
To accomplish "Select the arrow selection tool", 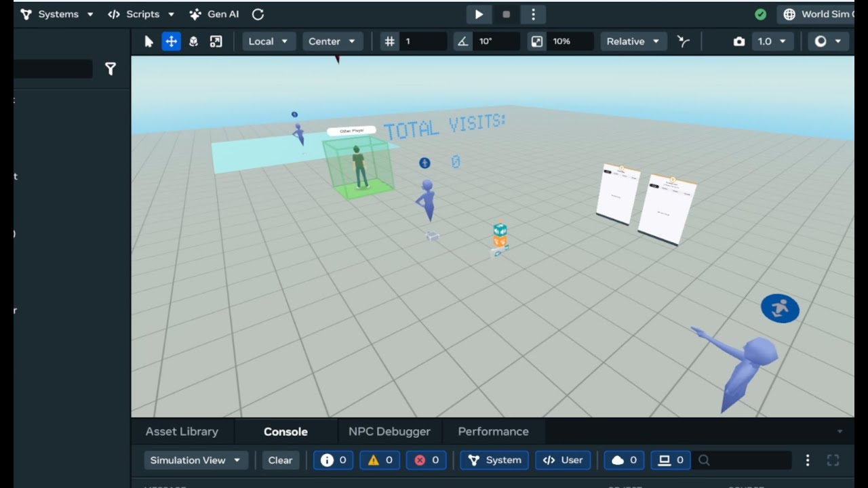I will 149,41.
